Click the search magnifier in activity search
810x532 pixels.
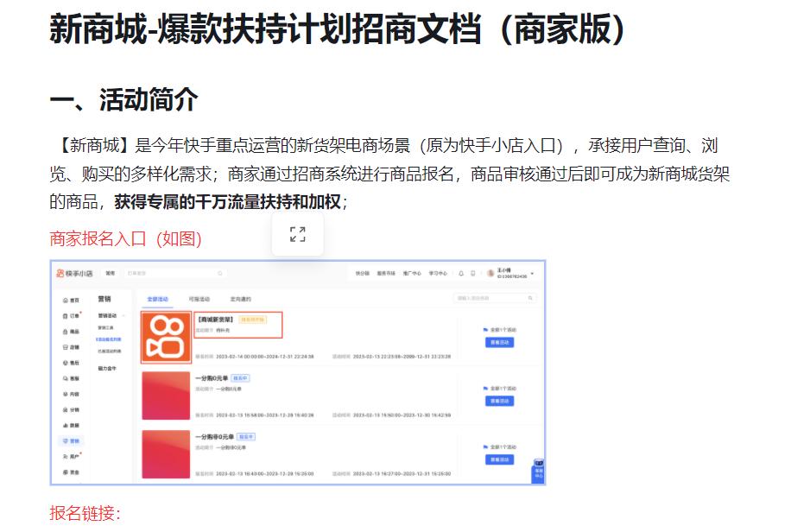pyautogui.click(x=530, y=298)
